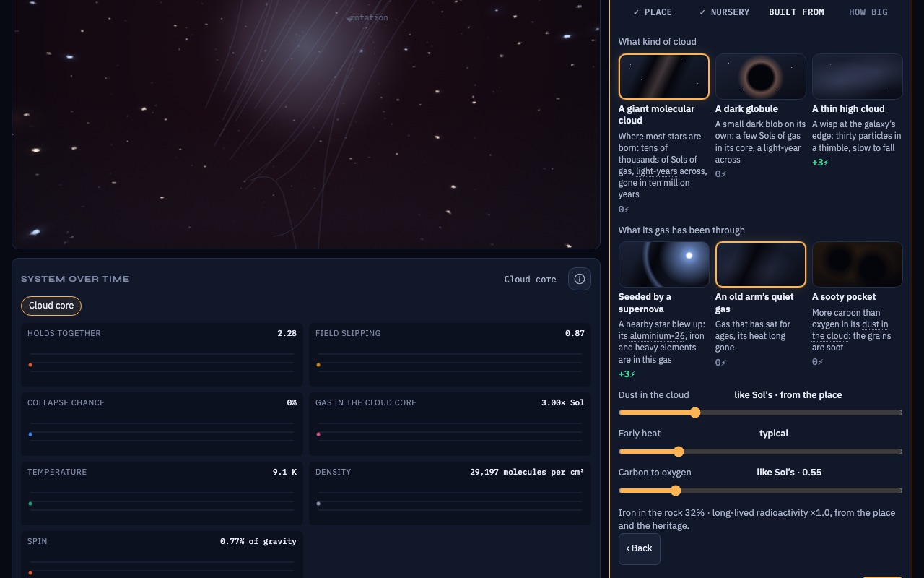924x578 pixels.
Task: Choose the old arm's quiet gas image
Action: pos(761,264)
